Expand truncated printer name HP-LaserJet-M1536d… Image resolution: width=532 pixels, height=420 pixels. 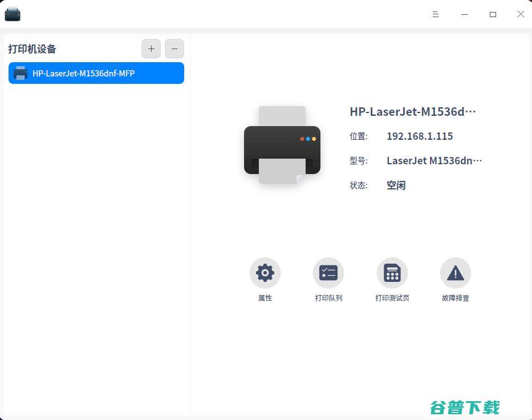[x=413, y=112]
